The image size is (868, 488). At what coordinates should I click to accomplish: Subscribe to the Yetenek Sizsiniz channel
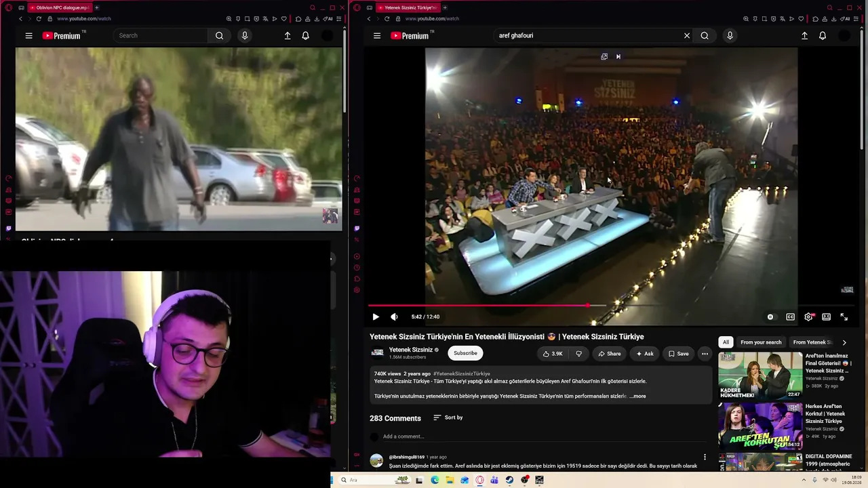[465, 353]
